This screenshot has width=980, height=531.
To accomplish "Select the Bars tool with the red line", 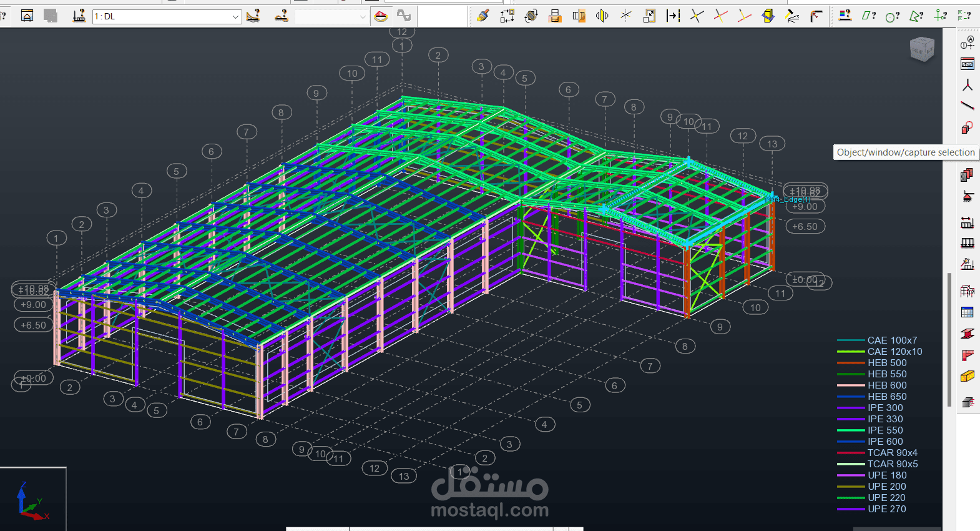I will [968, 106].
